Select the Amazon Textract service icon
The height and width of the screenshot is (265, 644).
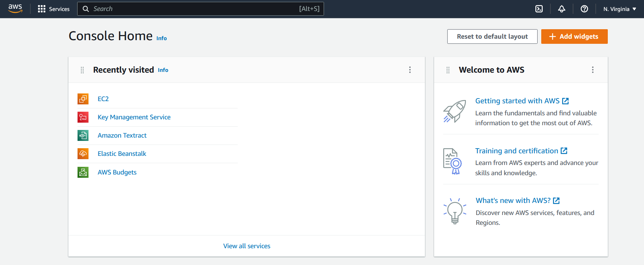tap(83, 135)
